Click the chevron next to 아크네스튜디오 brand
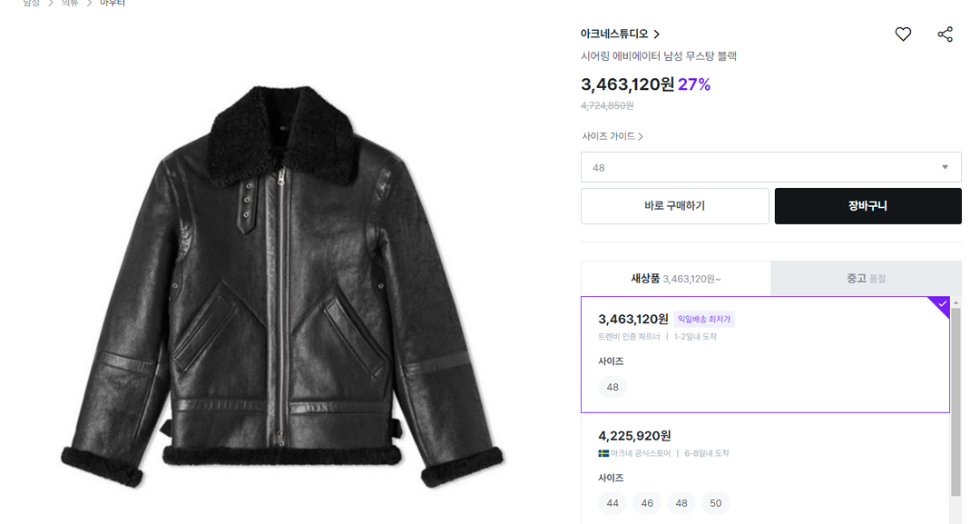The height and width of the screenshot is (524, 980). 657,35
